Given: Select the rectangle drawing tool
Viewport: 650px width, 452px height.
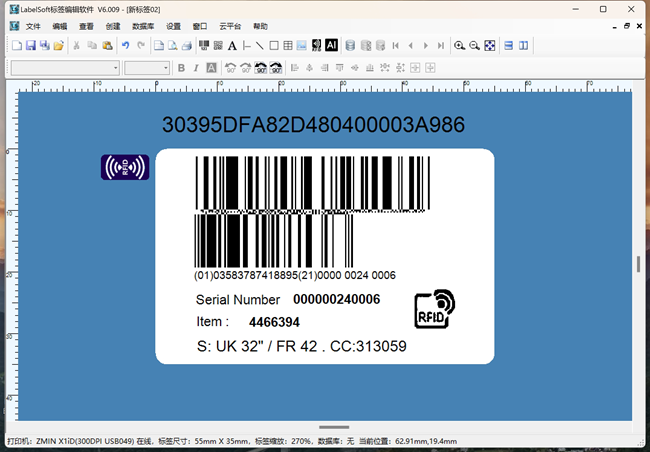Looking at the screenshot, I should tap(274, 46).
